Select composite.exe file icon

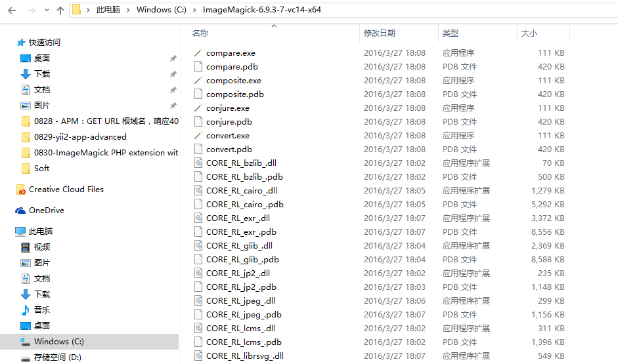(198, 80)
